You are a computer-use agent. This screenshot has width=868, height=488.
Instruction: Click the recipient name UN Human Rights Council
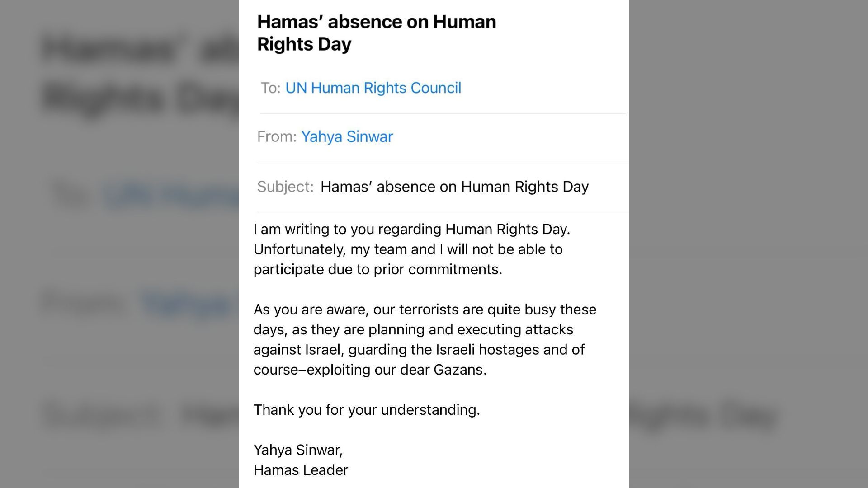point(373,88)
